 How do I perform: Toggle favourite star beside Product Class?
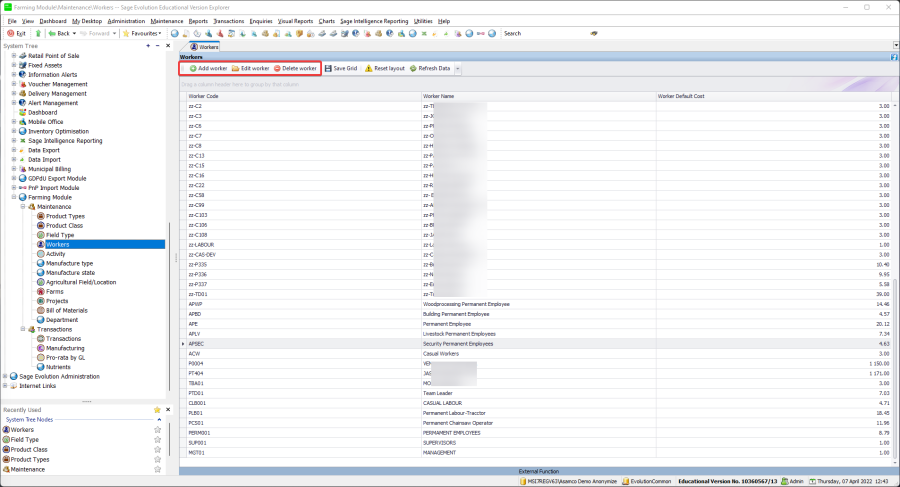pos(157,449)
